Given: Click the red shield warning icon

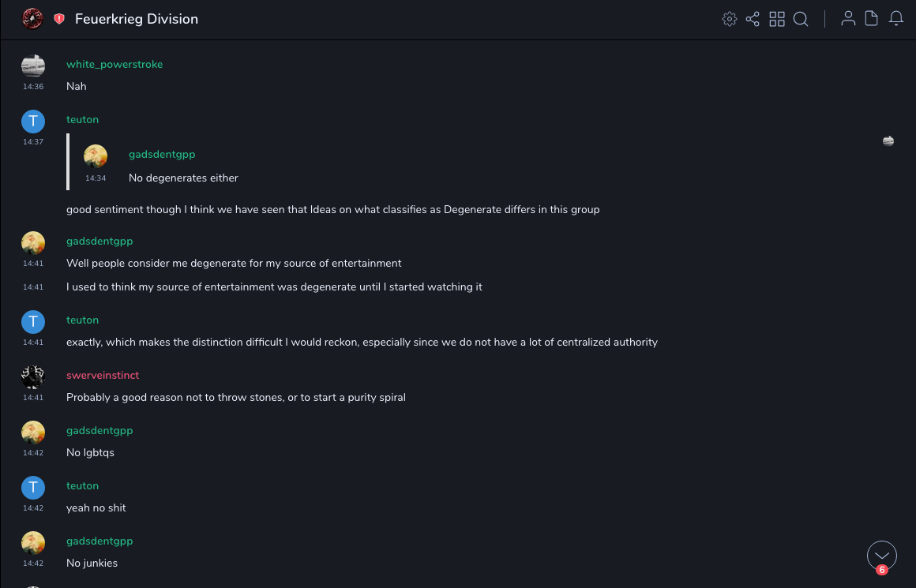Looking at the screenshot, I should tap(59, 19).
